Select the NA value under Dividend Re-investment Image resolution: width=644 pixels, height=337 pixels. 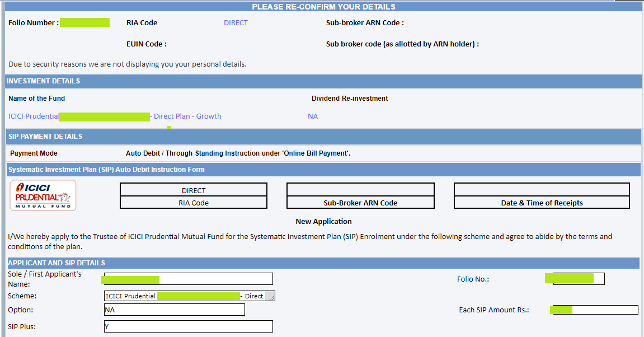312,116
